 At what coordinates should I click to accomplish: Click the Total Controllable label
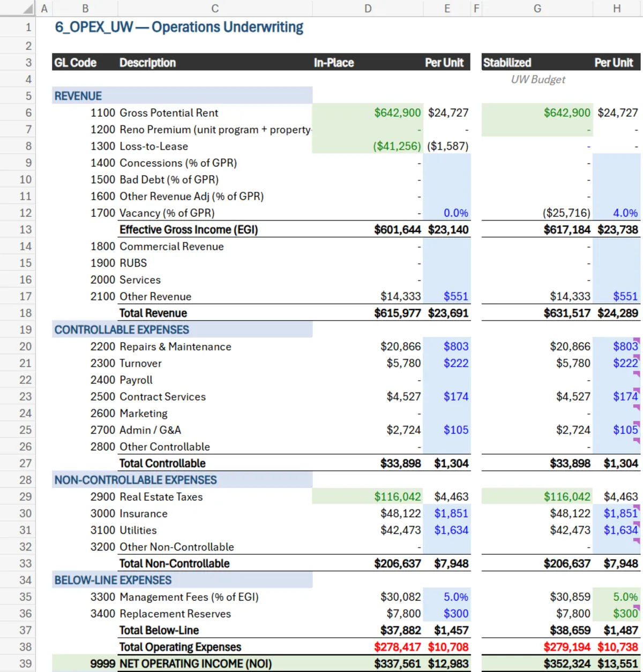click(x=162, y=463)
